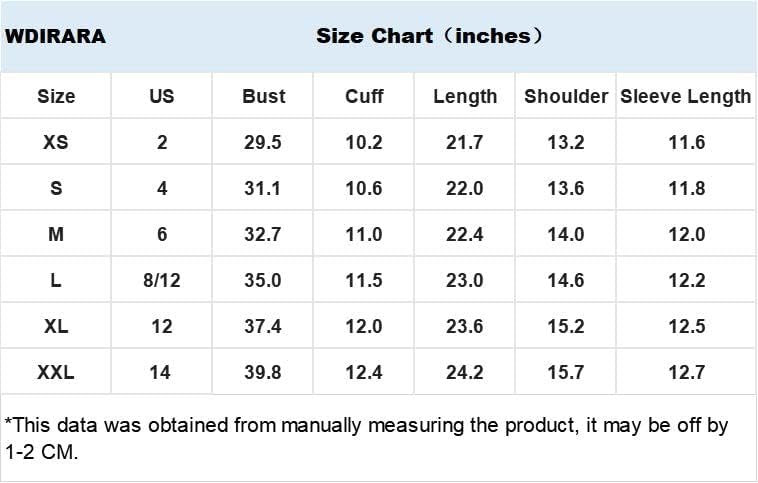Select the Length column header

465,97
